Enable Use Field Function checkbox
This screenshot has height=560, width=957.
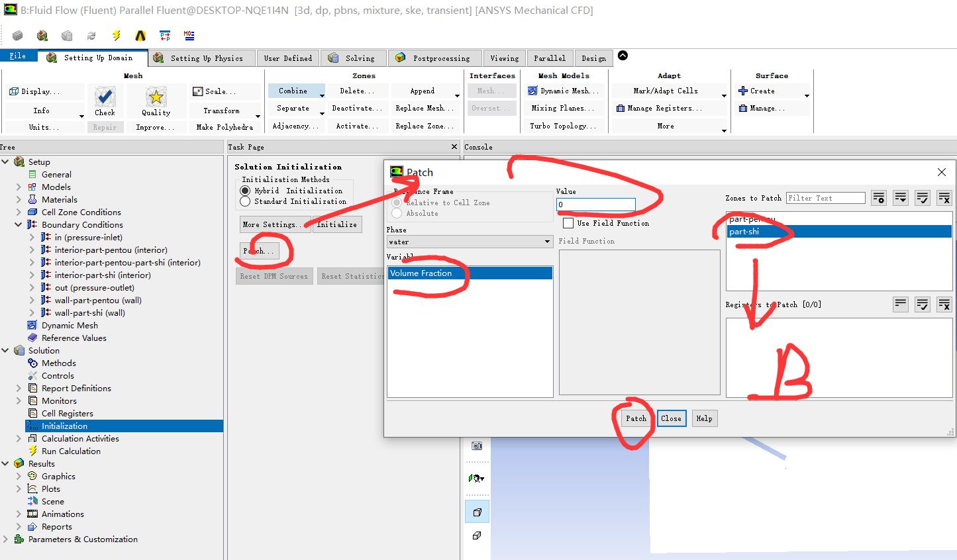[568, 223]
